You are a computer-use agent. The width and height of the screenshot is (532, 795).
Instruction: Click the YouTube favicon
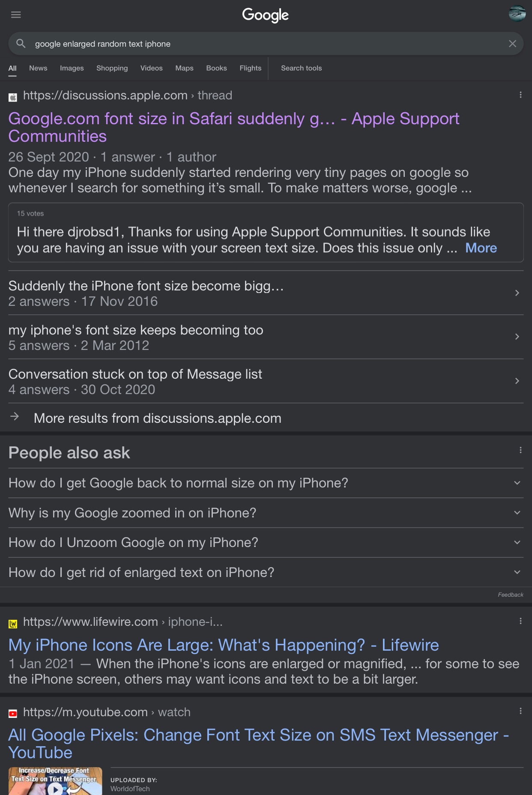(13, 714)
